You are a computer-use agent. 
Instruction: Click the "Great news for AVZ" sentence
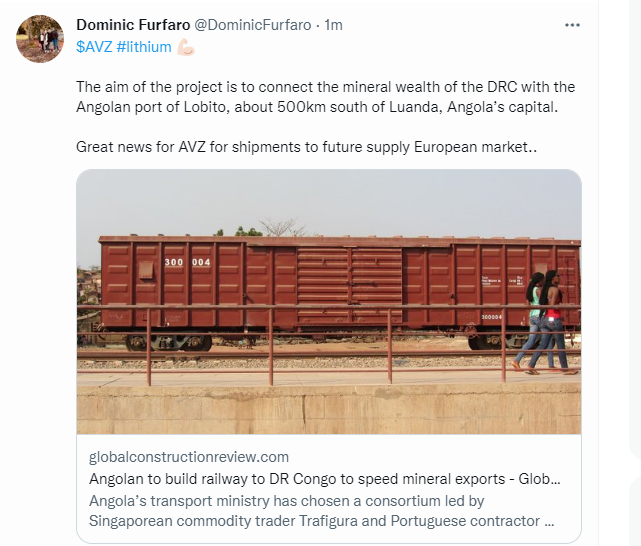306,147
